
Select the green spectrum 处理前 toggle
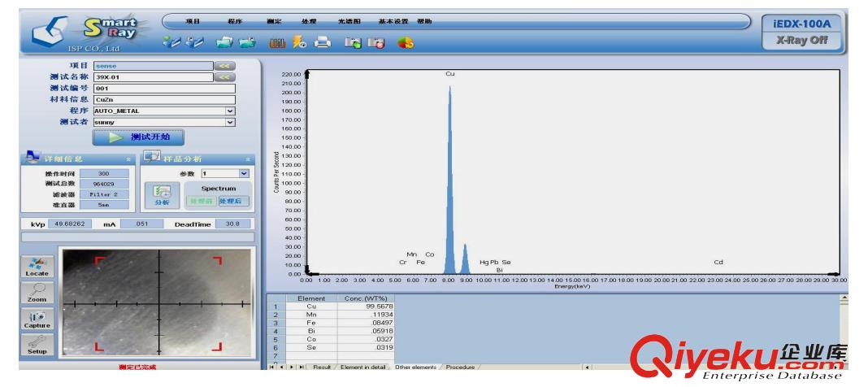(201, 201)
